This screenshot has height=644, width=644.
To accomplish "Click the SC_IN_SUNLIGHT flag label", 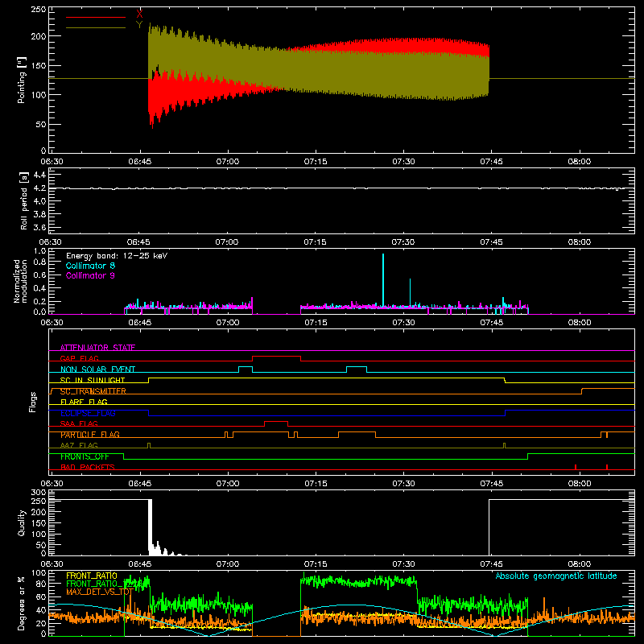I will pos(93,380).
